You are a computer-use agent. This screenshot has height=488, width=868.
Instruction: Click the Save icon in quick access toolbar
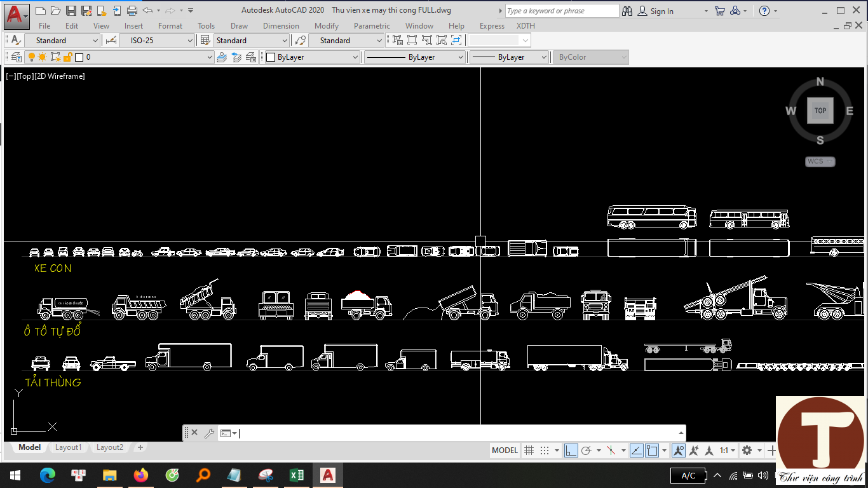click(71, 11)
